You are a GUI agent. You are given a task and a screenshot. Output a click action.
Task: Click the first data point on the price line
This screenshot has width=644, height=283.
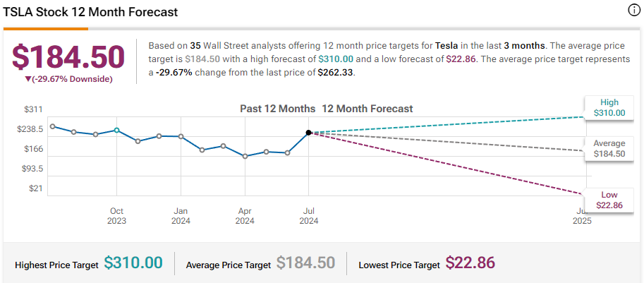pyautogui.click(x=53, y=126)
